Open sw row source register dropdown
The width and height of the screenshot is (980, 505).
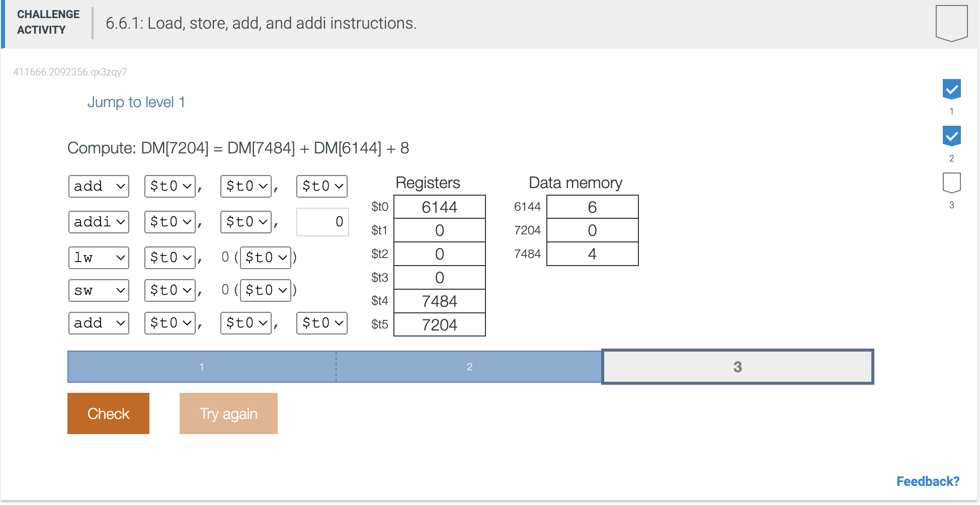click(170, 290)
